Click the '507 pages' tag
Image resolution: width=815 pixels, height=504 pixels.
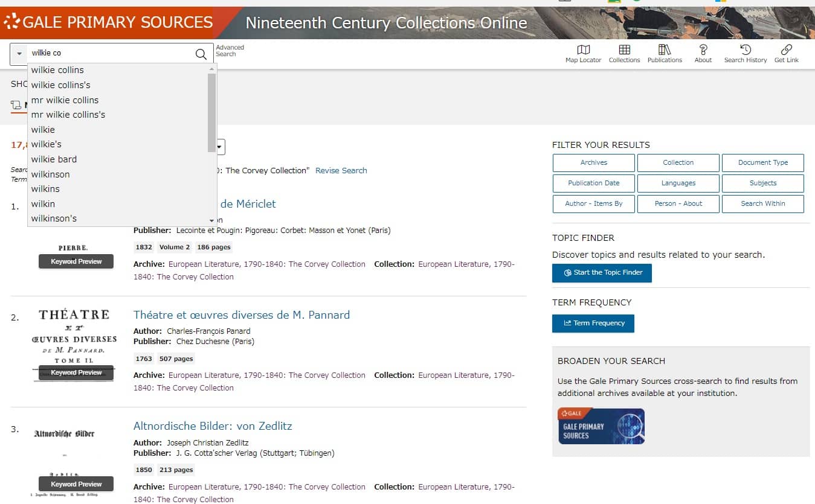click(176, 359)
